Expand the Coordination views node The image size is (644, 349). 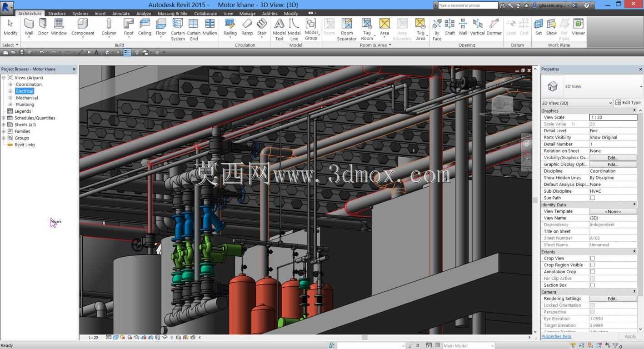(x=10, y=85)
